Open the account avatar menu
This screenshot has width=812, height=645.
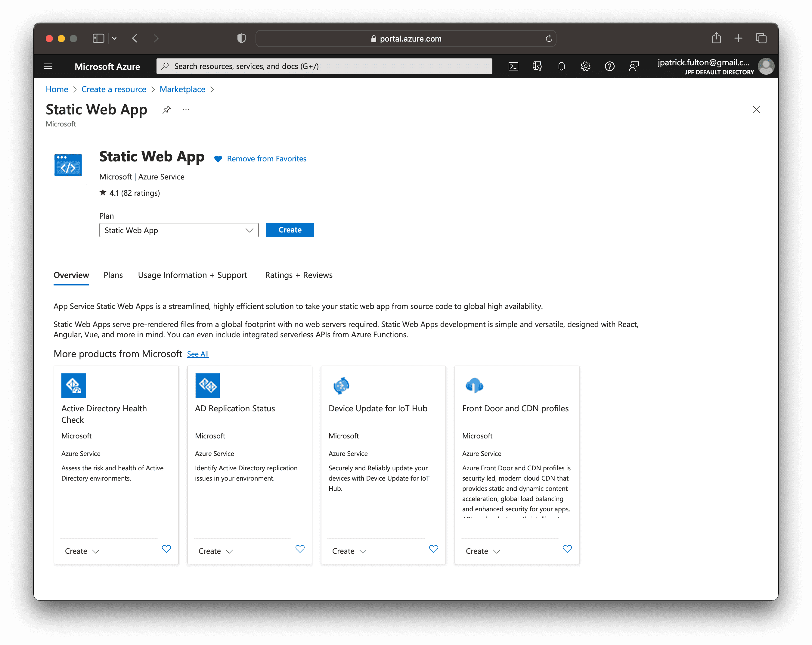[766, 66]
